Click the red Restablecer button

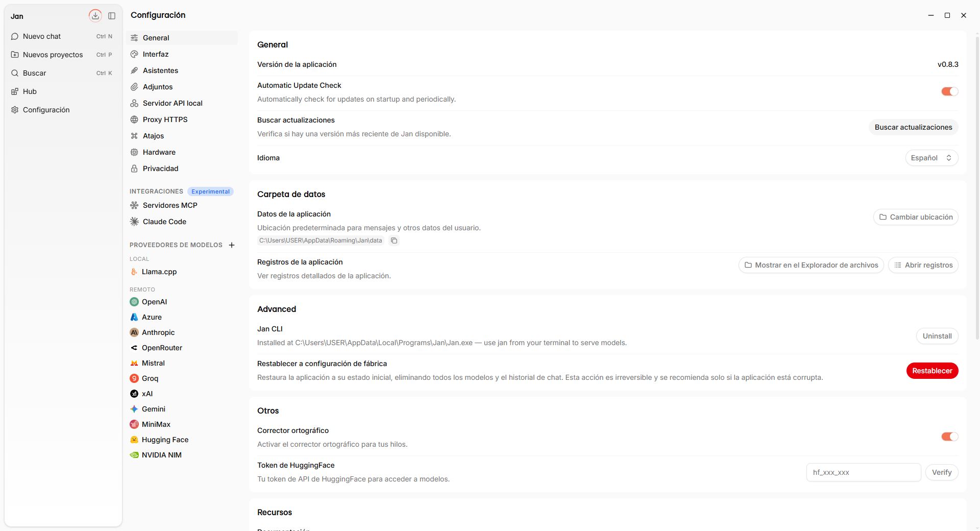(932, 371)
